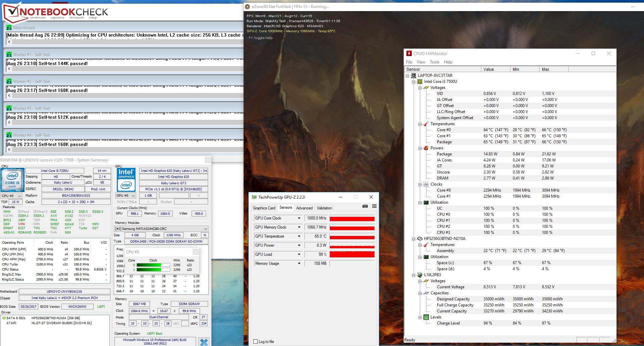Open the GPU #0 selector dropdown in HWiNFO
The height and width of the screenshot is (346, 644).
pos(133,196)
